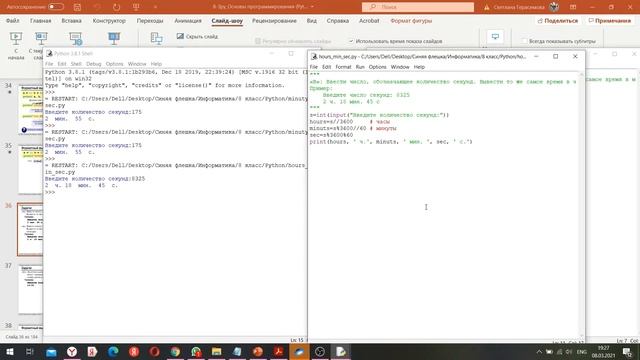Viewport: 640px width, 360px height.
Task: Click the monitor icon in Slide Show ribbon
Action: pos(495,37)
